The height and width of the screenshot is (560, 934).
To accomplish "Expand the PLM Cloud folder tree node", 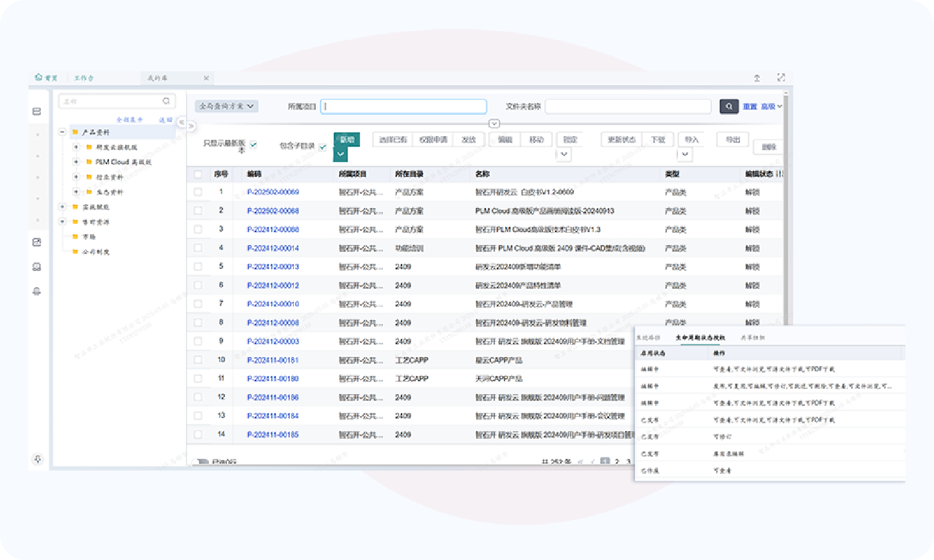I will point(76,162).
